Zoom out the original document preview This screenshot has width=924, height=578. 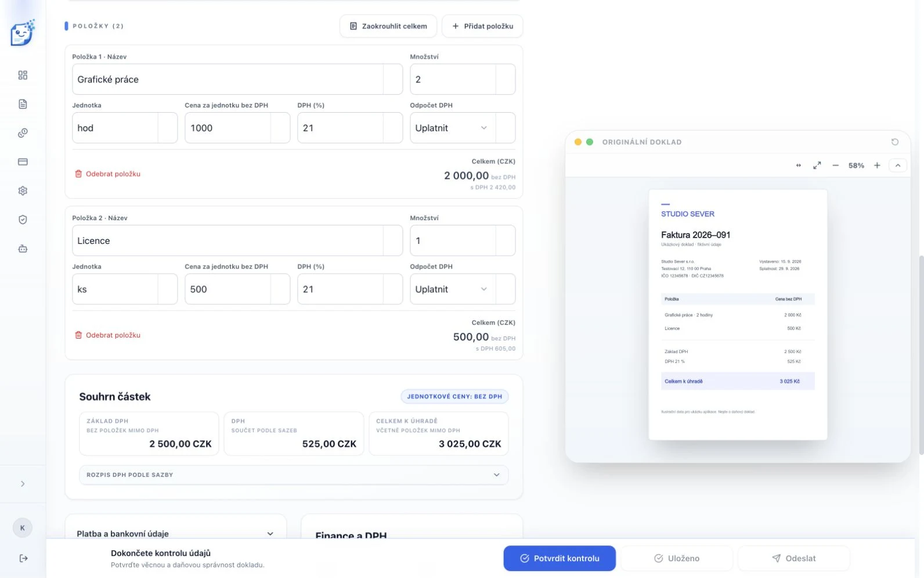[835, 166]
